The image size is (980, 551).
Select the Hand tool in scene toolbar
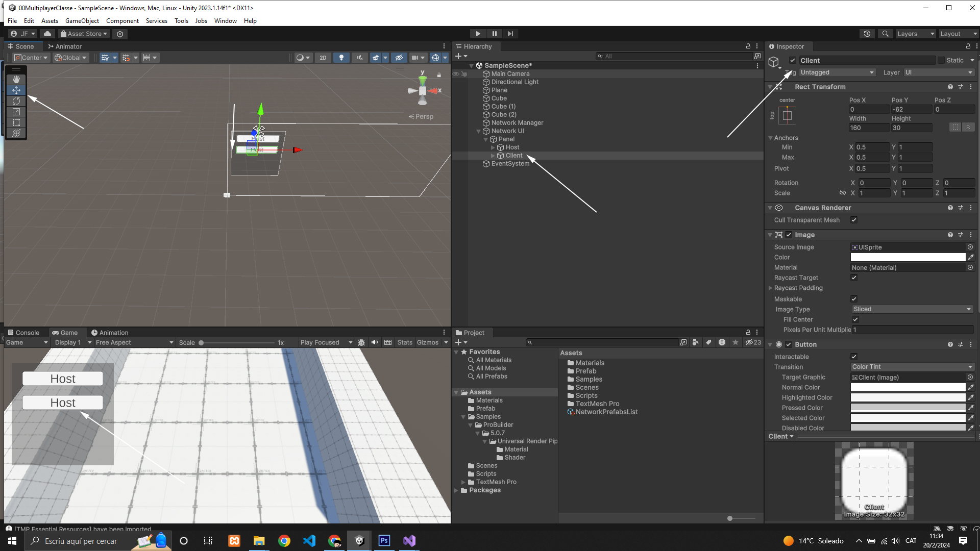click(x=16, y=79)
